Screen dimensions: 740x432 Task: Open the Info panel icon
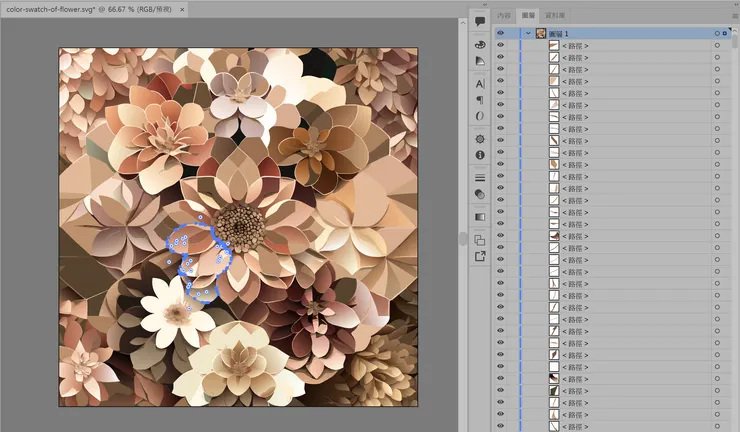point(480,156)
